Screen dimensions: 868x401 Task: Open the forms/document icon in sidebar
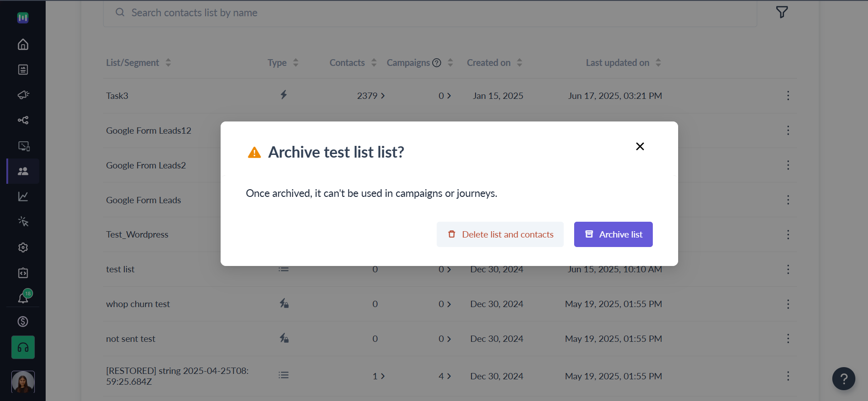point(23,70)
